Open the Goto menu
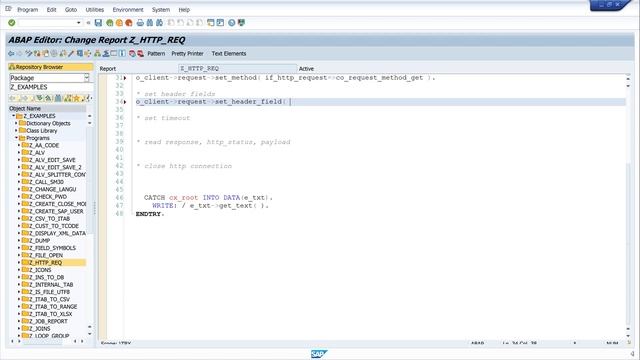Viewport: 640px width, 360px height. click(x=71, y=9)
